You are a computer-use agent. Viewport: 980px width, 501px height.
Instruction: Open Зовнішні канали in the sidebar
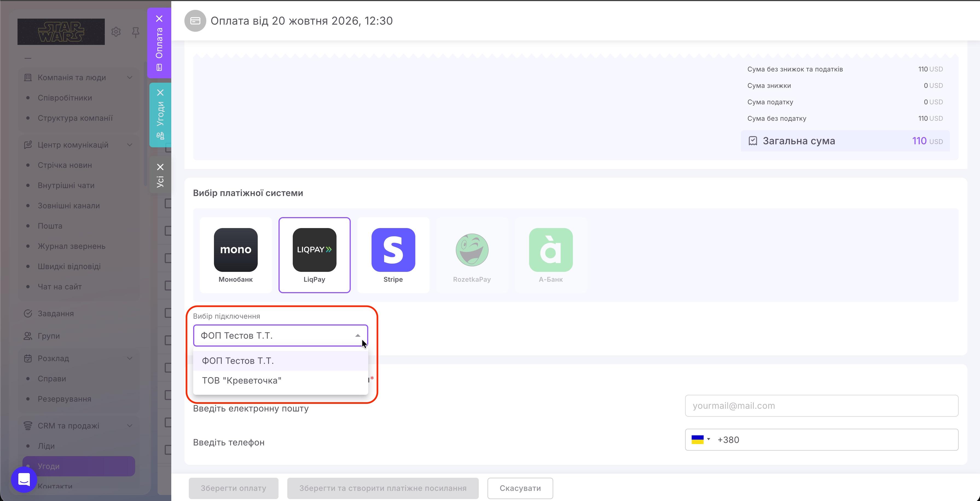click(x=68, y=206)
